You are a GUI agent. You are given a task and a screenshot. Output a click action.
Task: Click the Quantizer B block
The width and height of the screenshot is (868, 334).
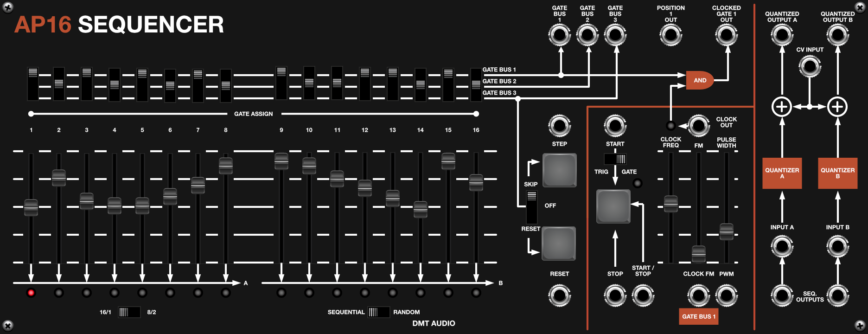[838, 173]
